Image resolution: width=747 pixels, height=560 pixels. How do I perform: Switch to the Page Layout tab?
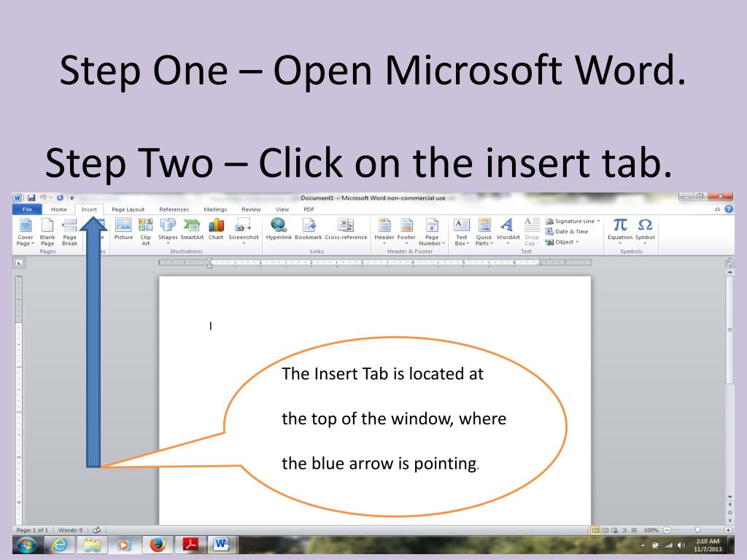tap(128, 209)
